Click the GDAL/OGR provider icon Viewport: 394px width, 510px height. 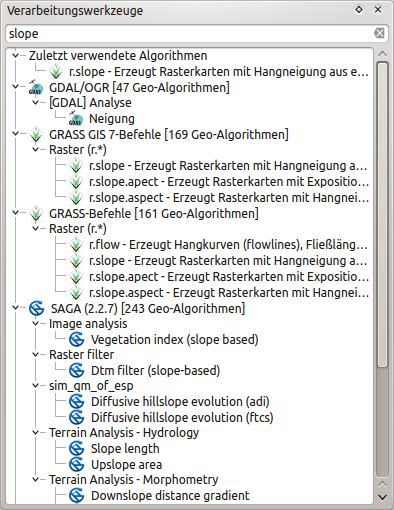[36, 88]
